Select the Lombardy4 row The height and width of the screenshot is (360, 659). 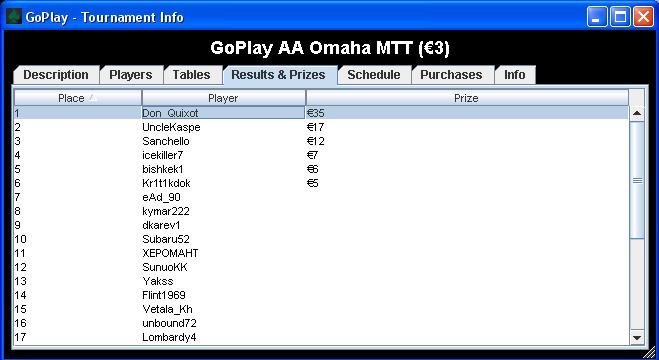(x=322, y=337)
